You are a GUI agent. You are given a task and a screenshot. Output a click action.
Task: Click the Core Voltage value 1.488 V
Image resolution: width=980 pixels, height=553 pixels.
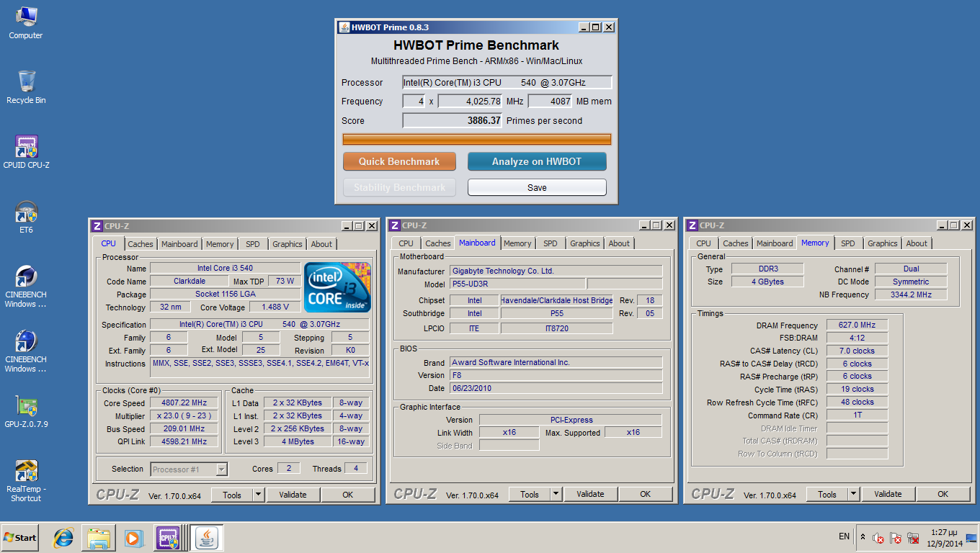275,307
